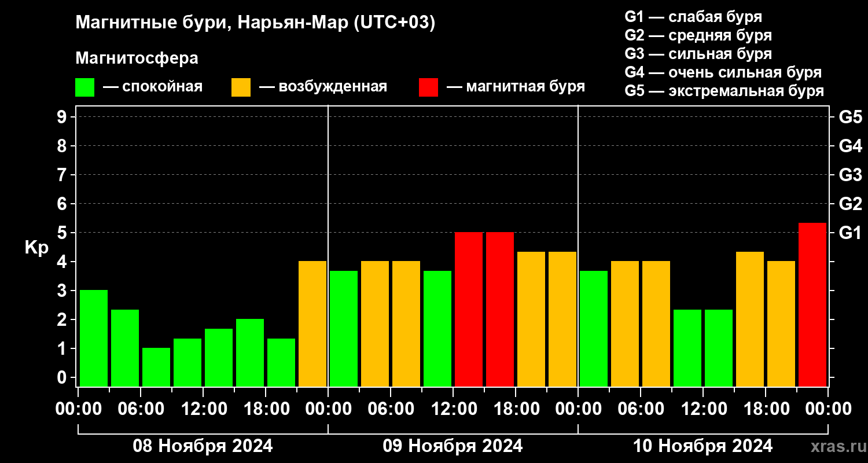Click the '09 Ноября 2024' date label
Viewport: 868px width, 463px height.
click(453, 446)
